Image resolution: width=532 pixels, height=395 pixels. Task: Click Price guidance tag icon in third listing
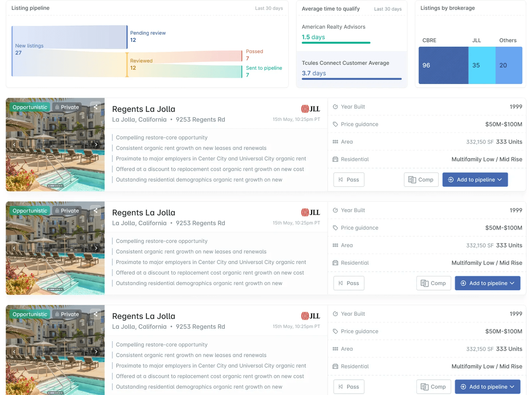(335, 332)
